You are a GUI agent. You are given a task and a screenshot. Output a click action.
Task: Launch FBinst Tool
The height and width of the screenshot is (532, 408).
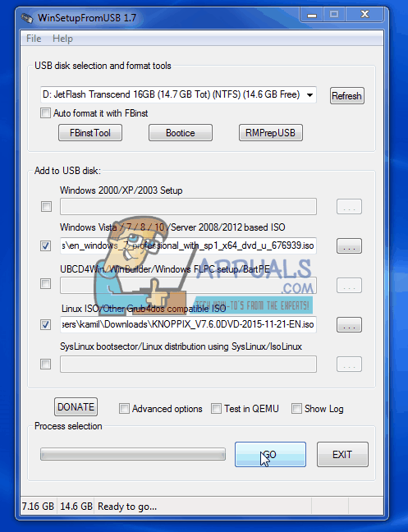[x=90, y=133]
